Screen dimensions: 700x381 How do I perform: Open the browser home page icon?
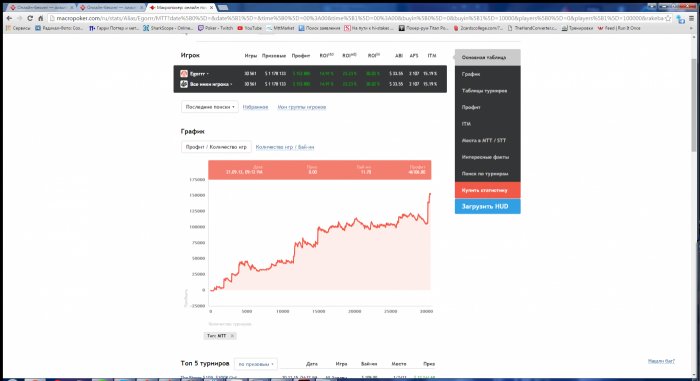tap(41, 18)
